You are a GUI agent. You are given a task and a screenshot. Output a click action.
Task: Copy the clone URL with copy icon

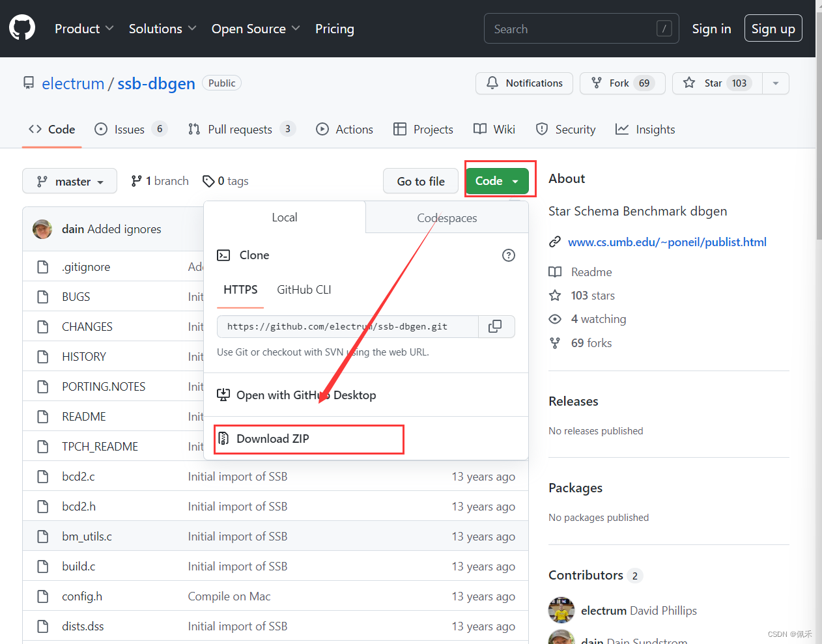click(x=496, y=327)
